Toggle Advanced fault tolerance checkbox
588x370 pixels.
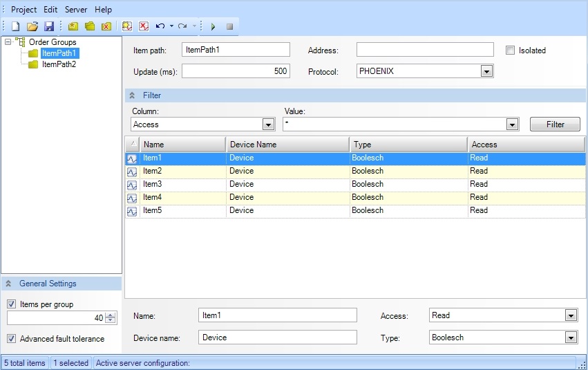[12, 339]
